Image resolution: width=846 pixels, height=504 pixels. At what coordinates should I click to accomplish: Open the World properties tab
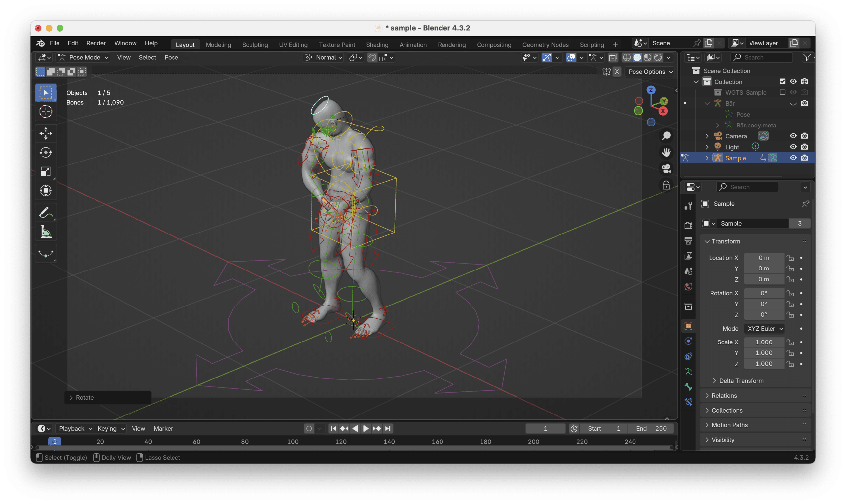(x=689, y=287)
